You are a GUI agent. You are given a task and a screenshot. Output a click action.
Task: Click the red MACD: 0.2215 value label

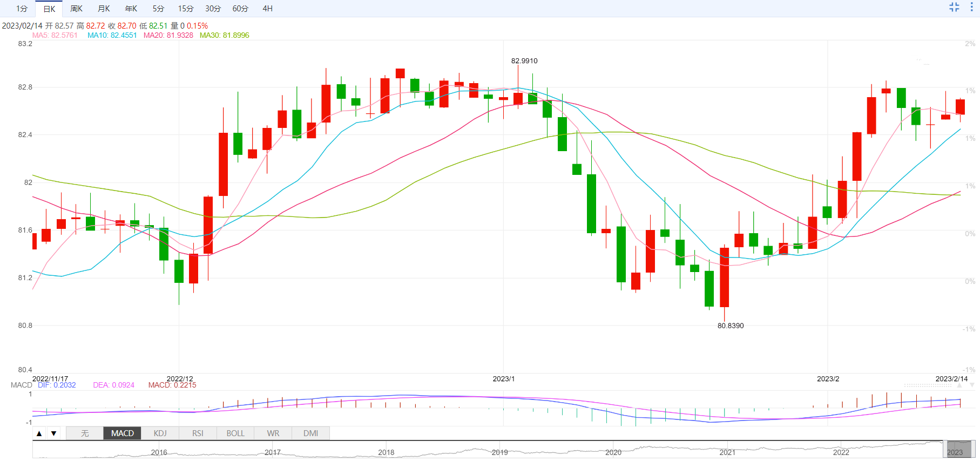coord(172,385)
